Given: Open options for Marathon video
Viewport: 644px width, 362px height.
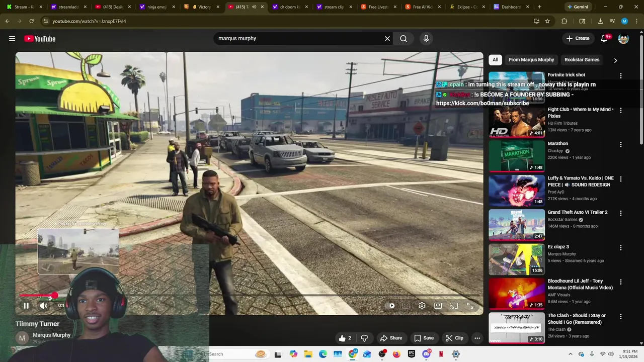Looking at the screenshot, I should pyautogui.click(x=620, y=144).
